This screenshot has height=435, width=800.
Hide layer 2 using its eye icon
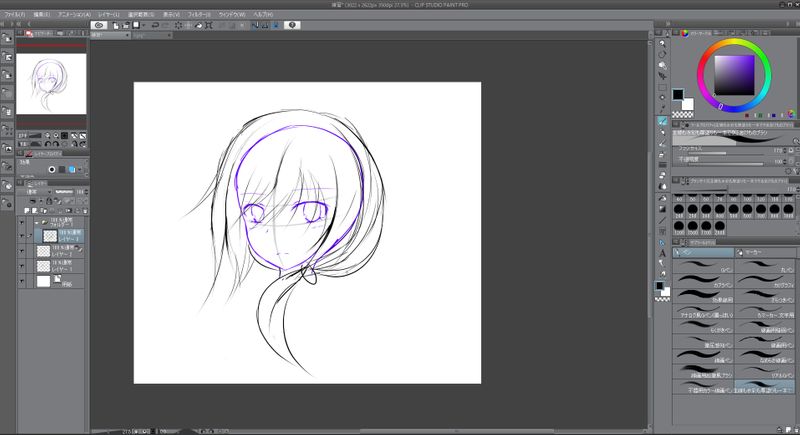tap(22, 250)
